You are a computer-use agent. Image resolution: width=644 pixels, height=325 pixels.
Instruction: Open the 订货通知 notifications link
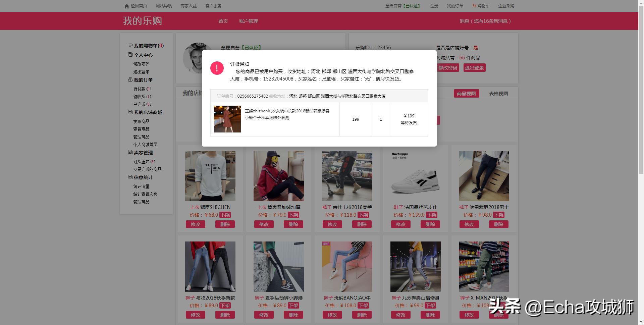[x=143, y=161]
